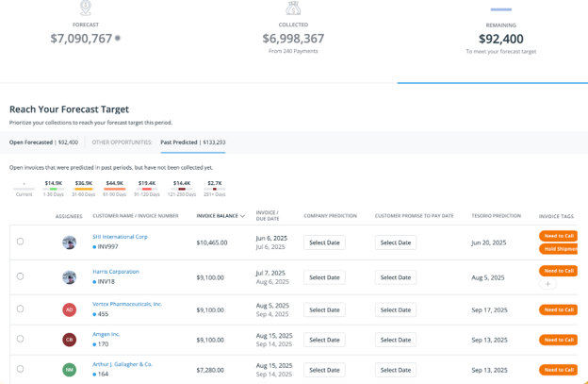
Task: Open the Harris Corporation customer link
Action: click(x=115, y=272)
